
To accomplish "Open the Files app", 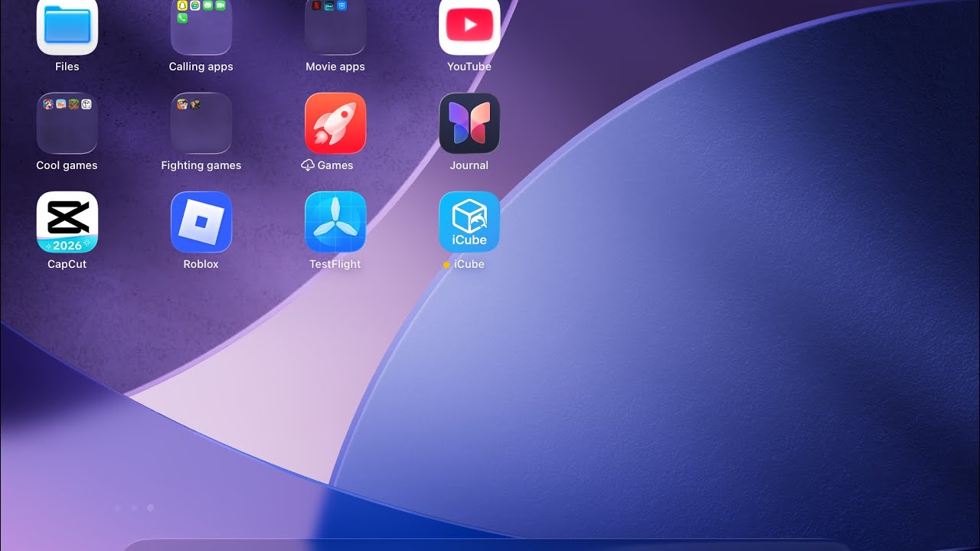I will [x=67, y=27].
